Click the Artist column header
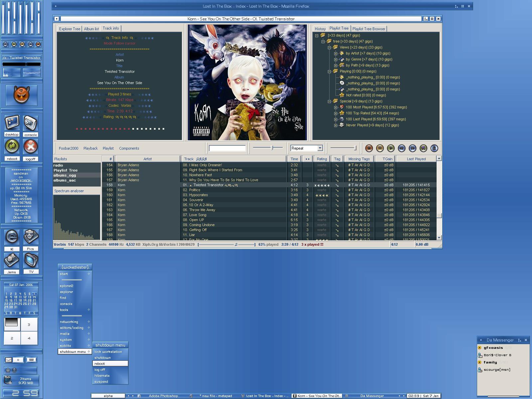Screen dimensions: 532x399 pyautogui.click(x=147, y=159)
